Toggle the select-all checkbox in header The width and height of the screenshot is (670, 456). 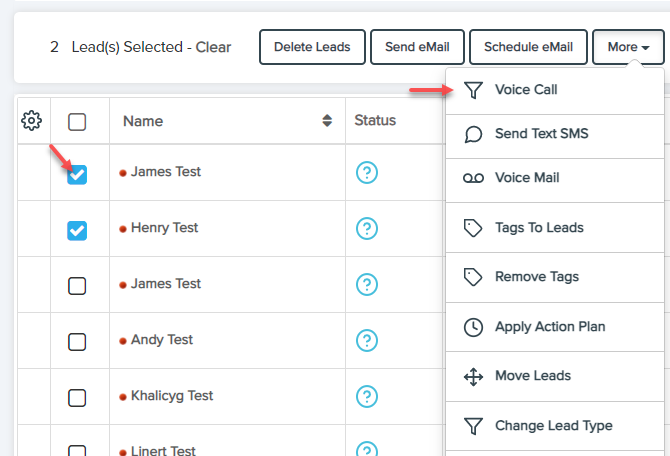tap(77, 122)
